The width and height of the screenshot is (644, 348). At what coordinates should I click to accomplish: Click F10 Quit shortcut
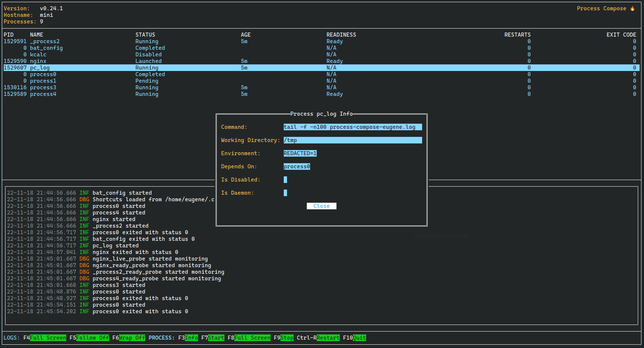[354, 338]
